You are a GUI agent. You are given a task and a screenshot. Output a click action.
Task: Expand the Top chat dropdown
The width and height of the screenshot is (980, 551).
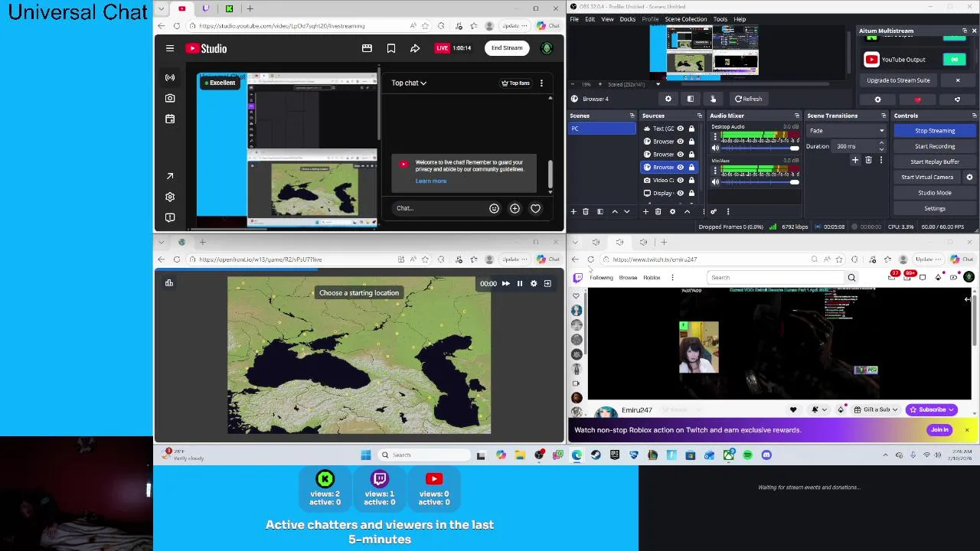(x=409, y=83)
